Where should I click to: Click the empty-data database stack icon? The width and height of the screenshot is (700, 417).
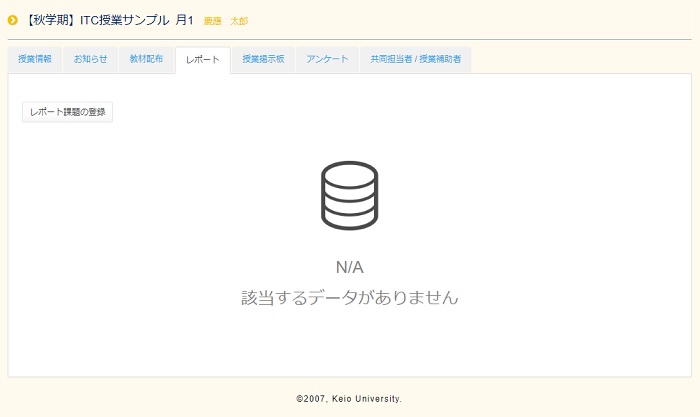click(349, 196)
